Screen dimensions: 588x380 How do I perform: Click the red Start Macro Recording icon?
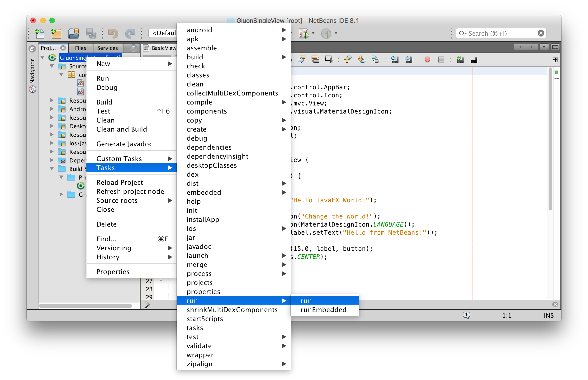[x=427, y=59]
